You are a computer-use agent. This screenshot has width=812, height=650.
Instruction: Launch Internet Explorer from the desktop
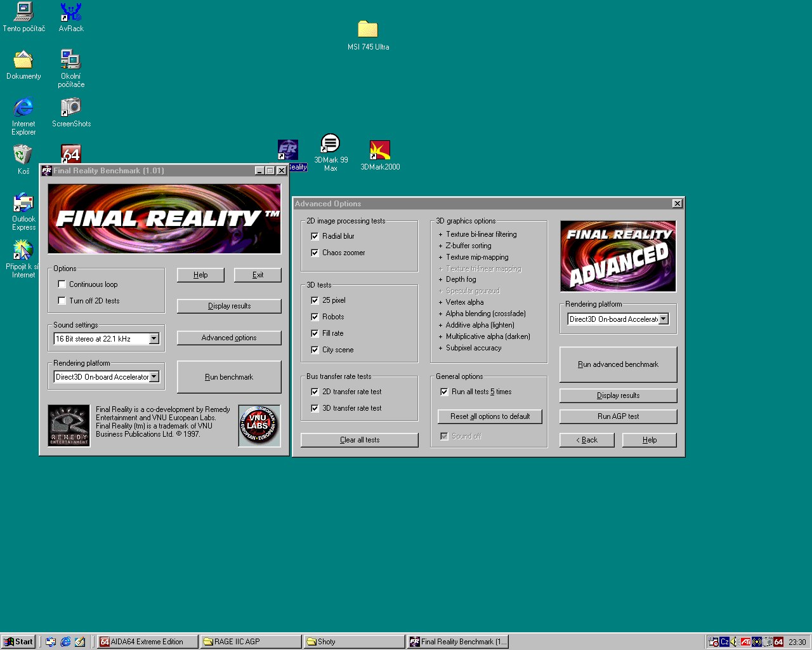pyautogui.click(x=23, y=107)
